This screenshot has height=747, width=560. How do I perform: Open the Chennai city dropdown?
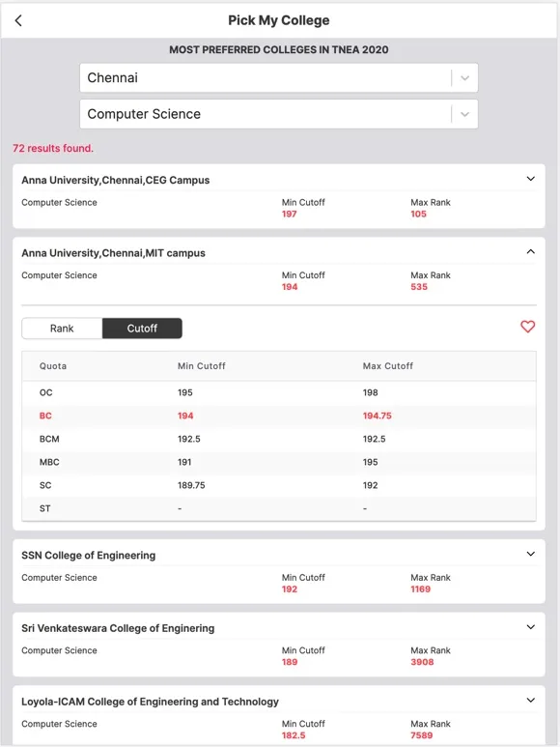(279, 77)
